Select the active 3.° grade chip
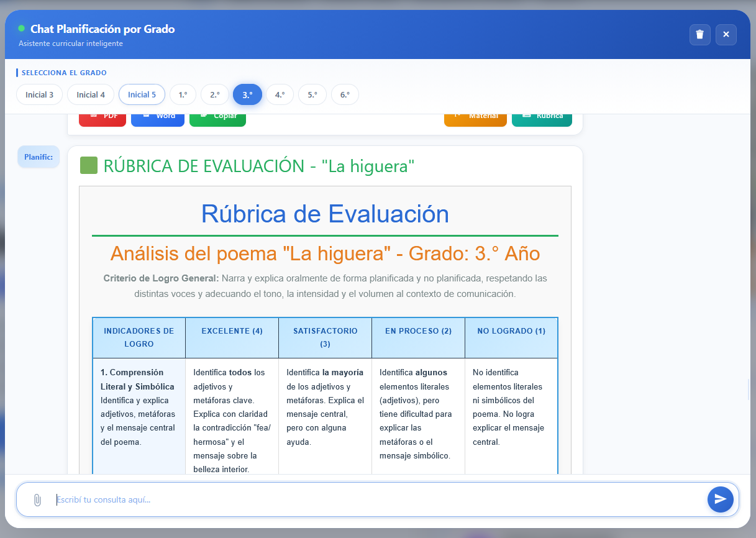The width and height of the screenshot is (756, 538). (x=247, y=94)
